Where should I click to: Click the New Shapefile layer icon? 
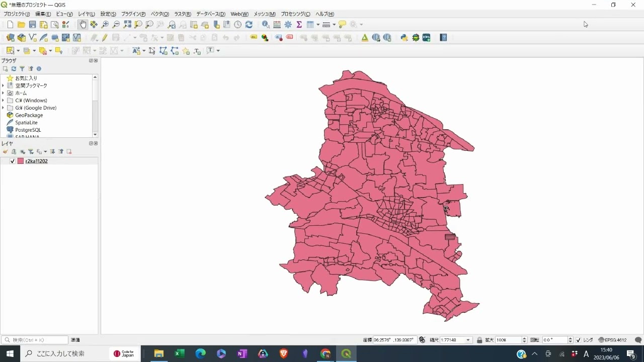[33, 37]
